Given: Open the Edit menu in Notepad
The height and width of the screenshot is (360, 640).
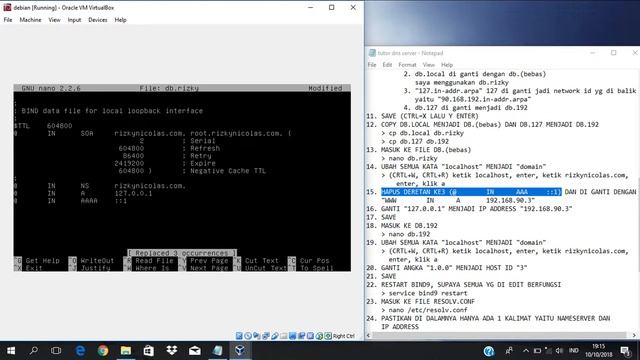Looking at the screenshot, I should (387, 65).
